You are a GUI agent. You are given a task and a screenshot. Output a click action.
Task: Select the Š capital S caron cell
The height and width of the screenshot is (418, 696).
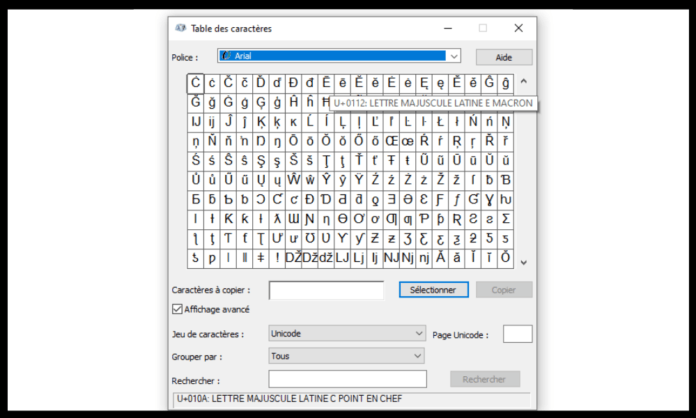point(293,161)
